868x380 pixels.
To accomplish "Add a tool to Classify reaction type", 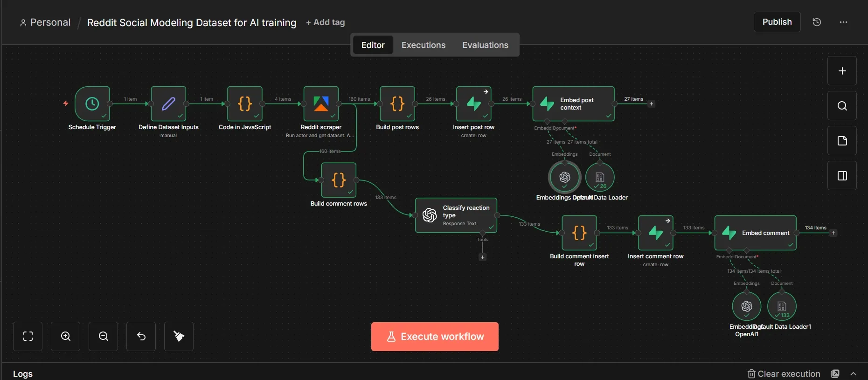I will click(x=483, y=257).
